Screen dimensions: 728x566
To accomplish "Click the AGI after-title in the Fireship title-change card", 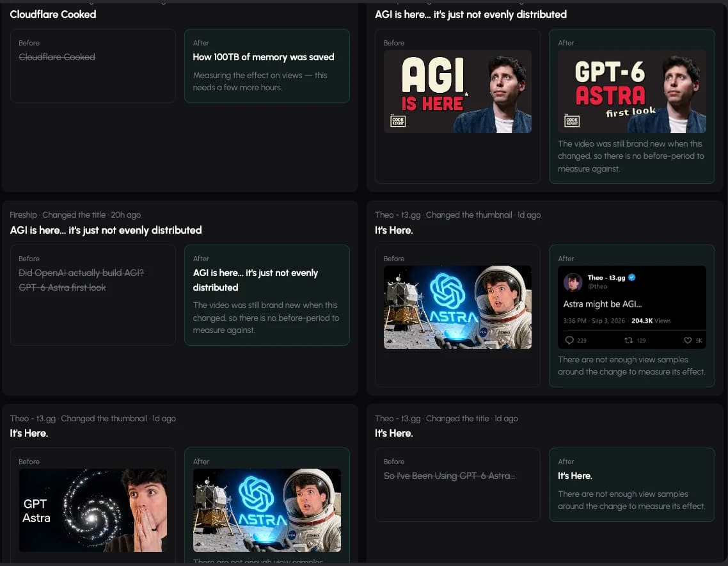I will click(x=255, y=280).
